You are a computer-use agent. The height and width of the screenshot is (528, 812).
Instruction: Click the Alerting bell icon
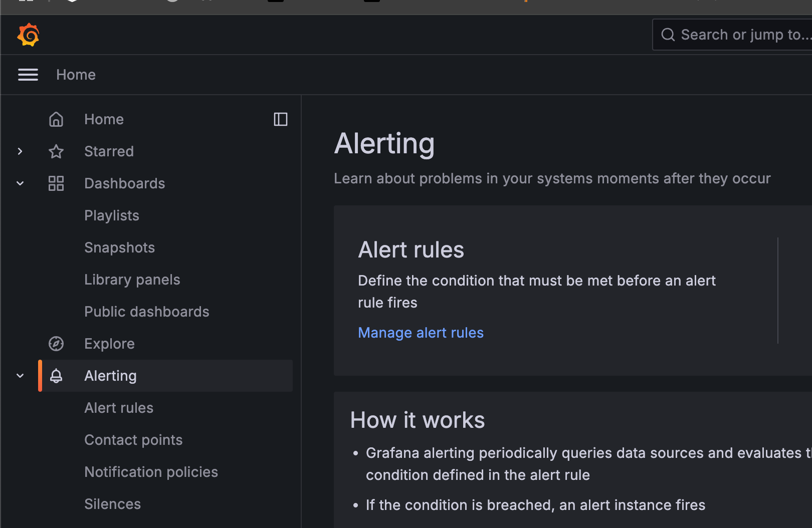pyautogui.click(x=56, y=376)
